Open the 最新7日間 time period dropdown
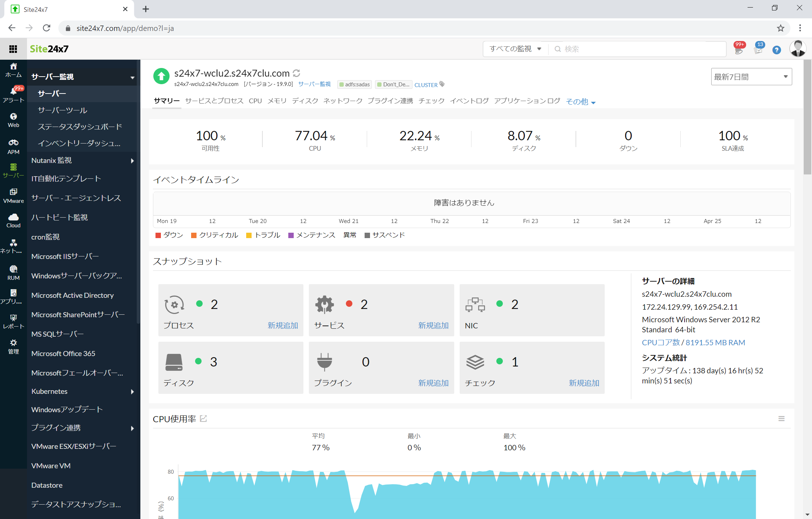Viewport: 812px width, 519px height. pos(751,77)
